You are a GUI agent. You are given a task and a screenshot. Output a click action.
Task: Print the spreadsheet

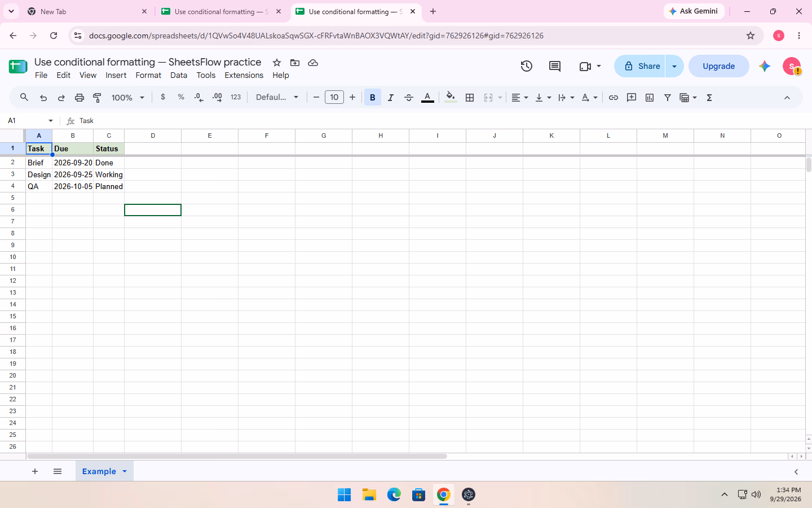[x=80, y=98]
